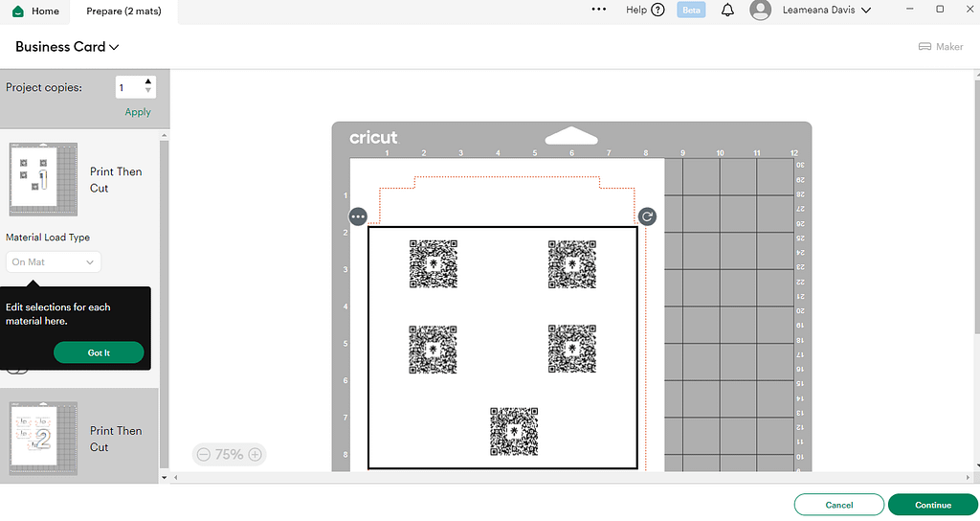The width and height of the screenshot is (980, 521).
Task: Zoom in with the plus icon
Action: coord(255,455)
